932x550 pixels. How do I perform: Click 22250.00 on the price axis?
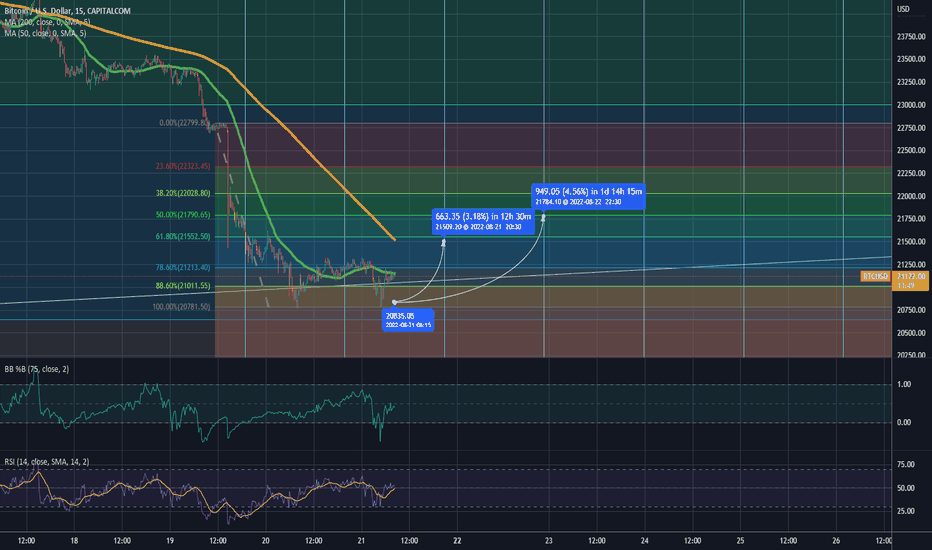[x=911, y=173]
